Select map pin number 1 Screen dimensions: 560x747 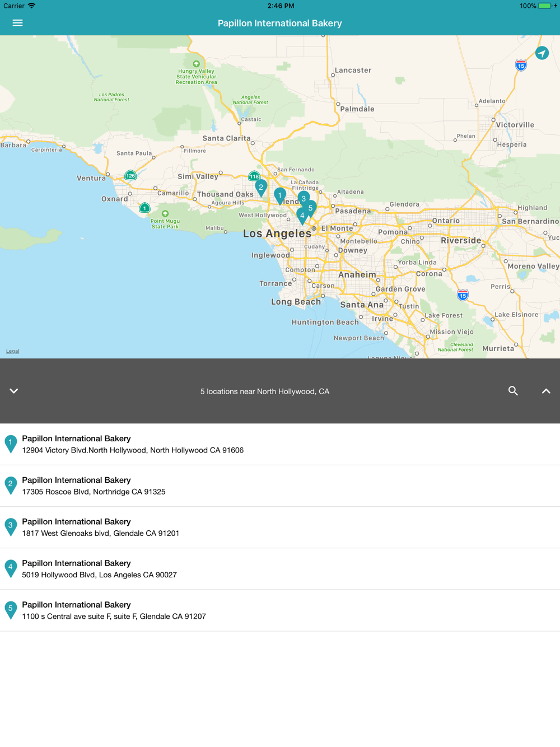[x=280, y=196]
